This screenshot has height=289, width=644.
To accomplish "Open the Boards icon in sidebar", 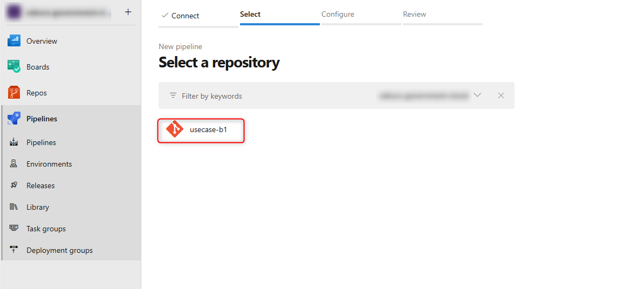I will (x=14, y=67).
